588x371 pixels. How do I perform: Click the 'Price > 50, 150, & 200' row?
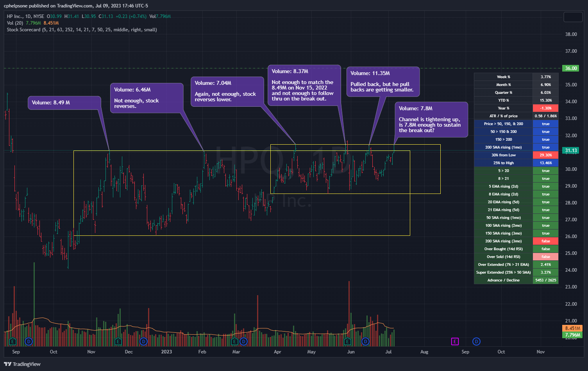click(x=516, y=124)
